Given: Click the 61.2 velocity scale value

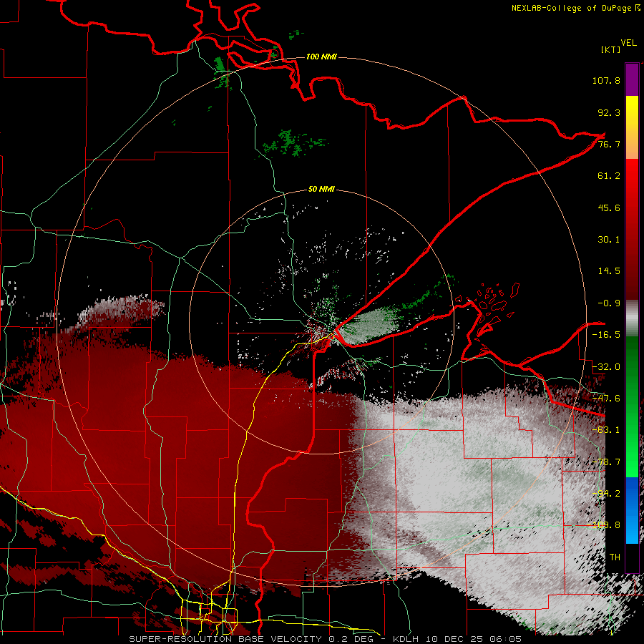Looking at the screenshot, I should click(x=609, y=176).
